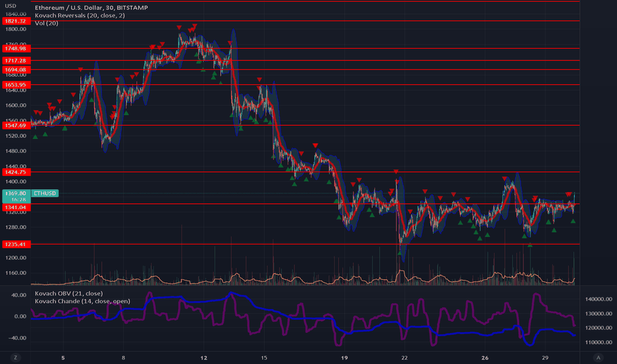Click the 0.00 Chande scale label

20,316
